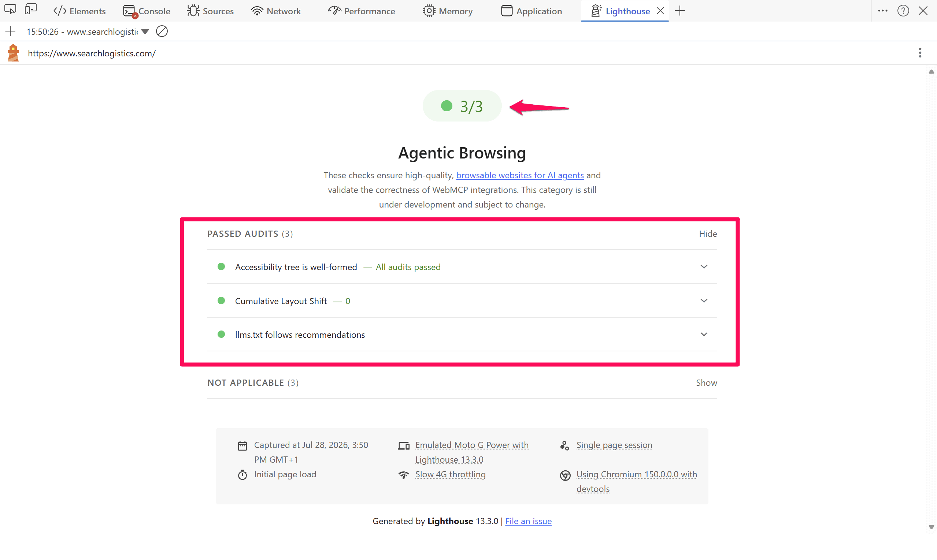Image resolution: width=937 pixels, height=560 pixels.
Task: Click the Slow 4G throttling link
Action: click(x=450, y=474)
